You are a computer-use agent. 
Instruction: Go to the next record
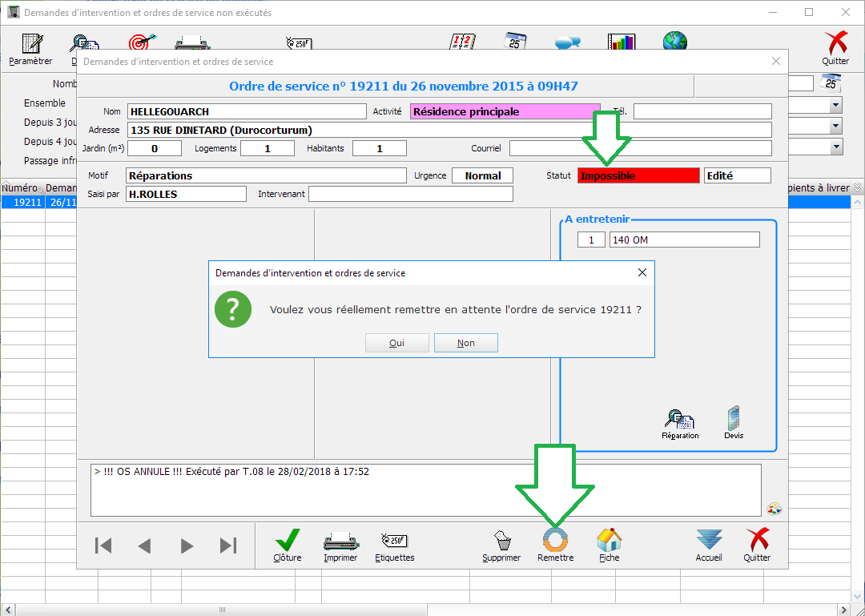pos(187,546)
